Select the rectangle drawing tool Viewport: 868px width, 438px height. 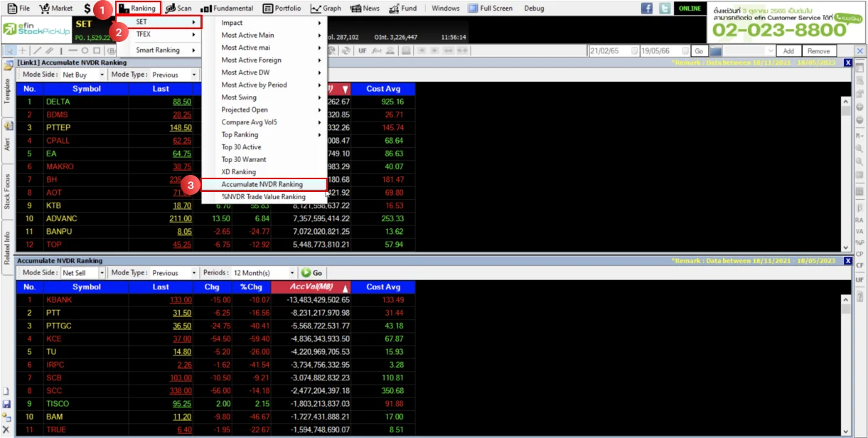97,50
